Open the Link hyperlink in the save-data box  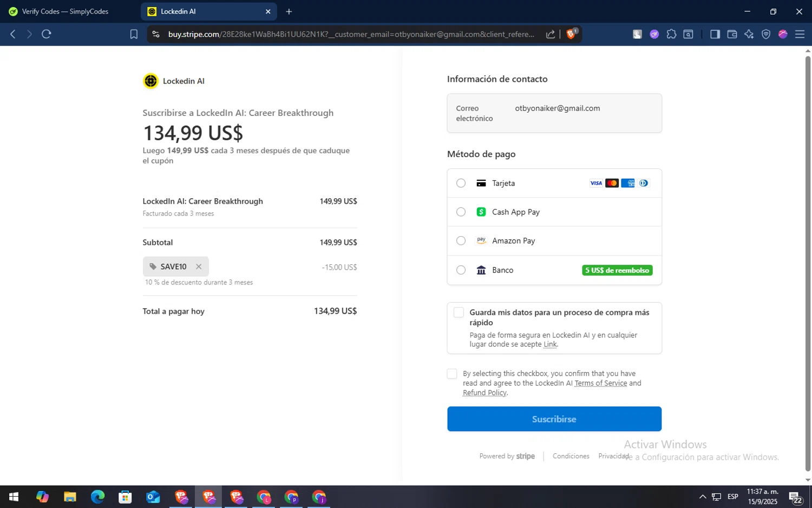(550, 344)
